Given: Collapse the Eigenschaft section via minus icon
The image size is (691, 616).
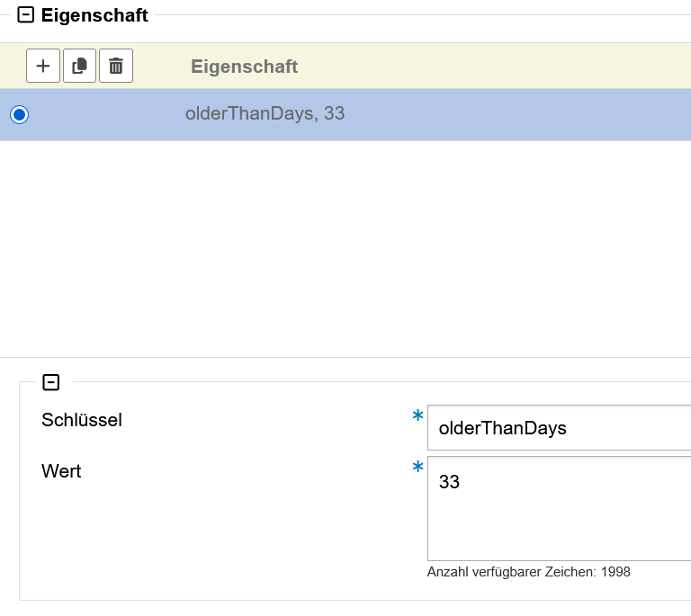Looking at the screenshot, I should click(x=26, y=15).
